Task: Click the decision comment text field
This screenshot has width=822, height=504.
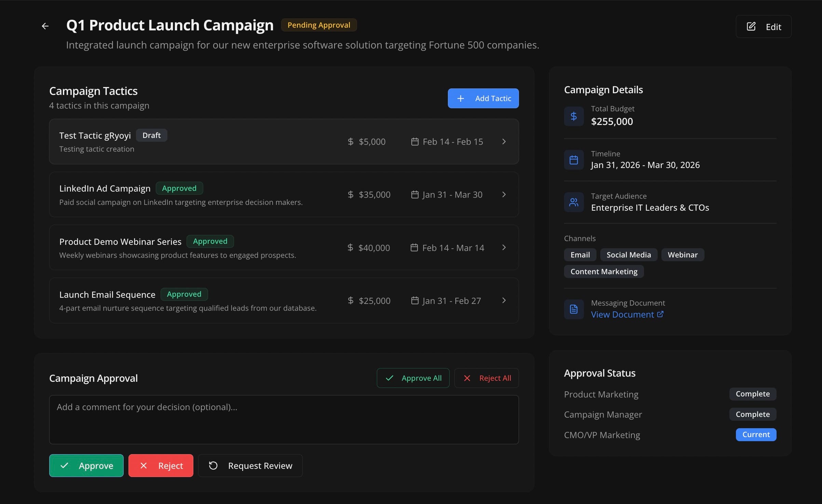Action: click(284, 420)
